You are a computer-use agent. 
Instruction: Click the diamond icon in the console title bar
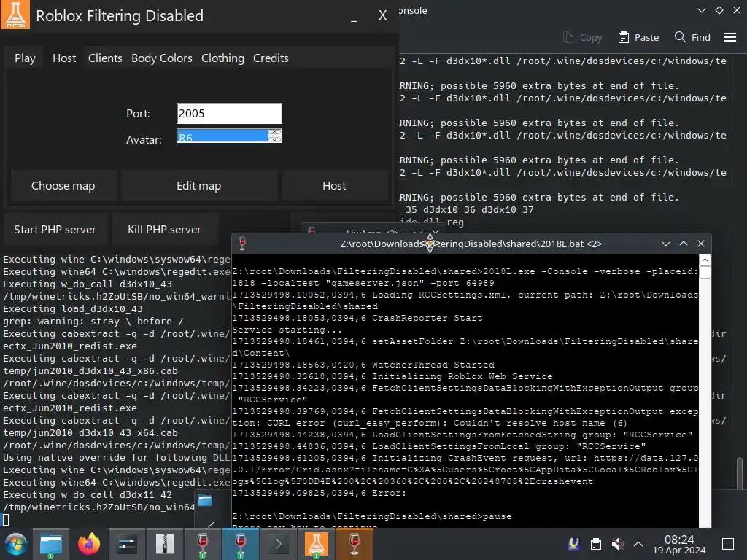719,10
